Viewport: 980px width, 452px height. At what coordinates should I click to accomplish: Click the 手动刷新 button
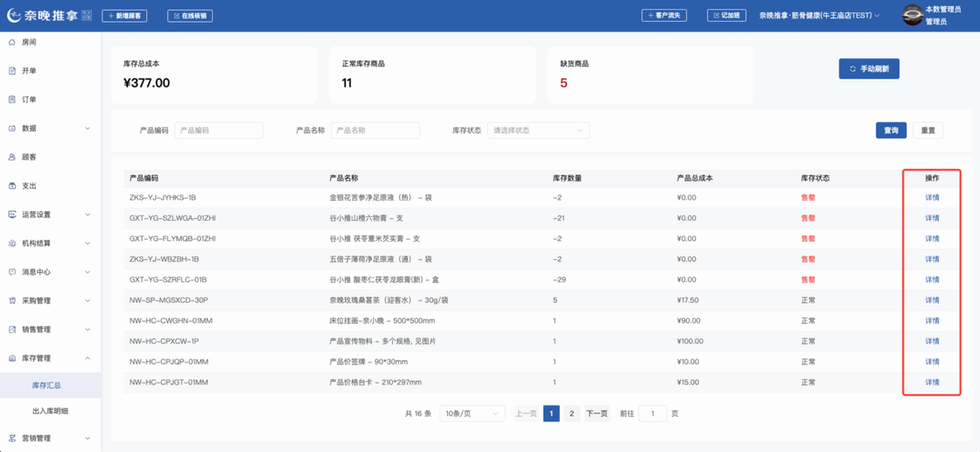point(869,68)
